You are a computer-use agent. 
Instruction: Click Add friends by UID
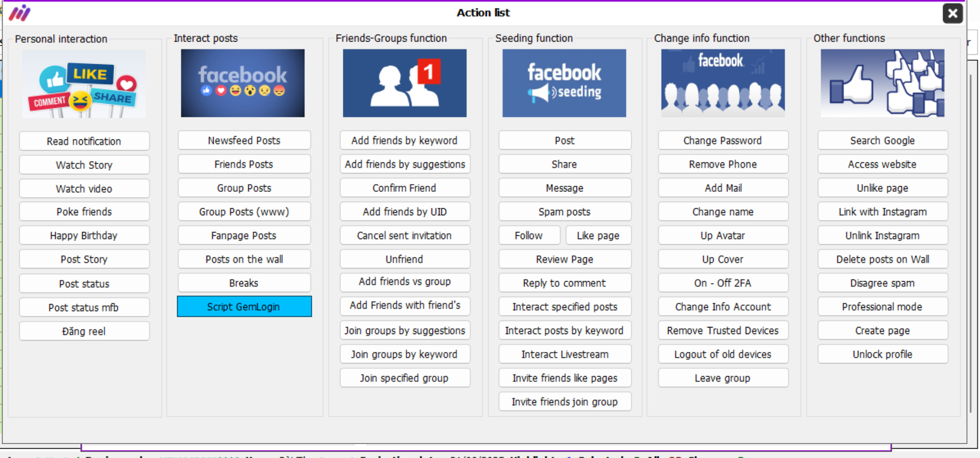[x=404, y=212]
